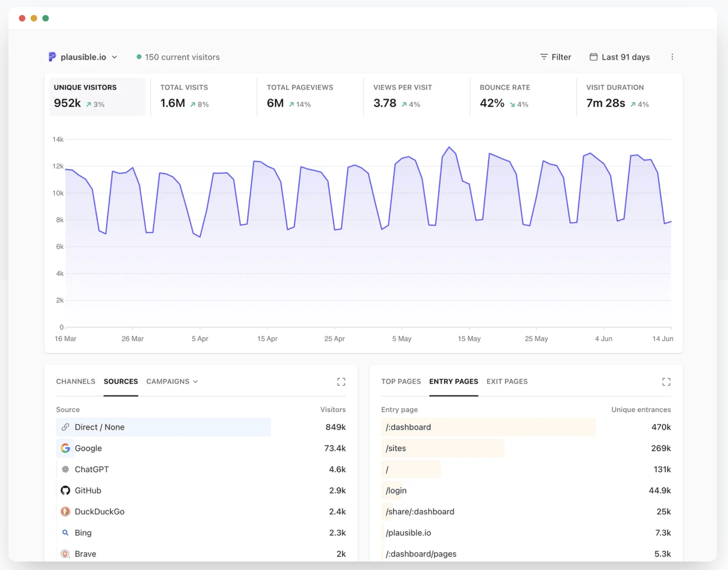This screenshot has height=570, width=728.
Task: Click the Visitors column header
Action: 333,409
